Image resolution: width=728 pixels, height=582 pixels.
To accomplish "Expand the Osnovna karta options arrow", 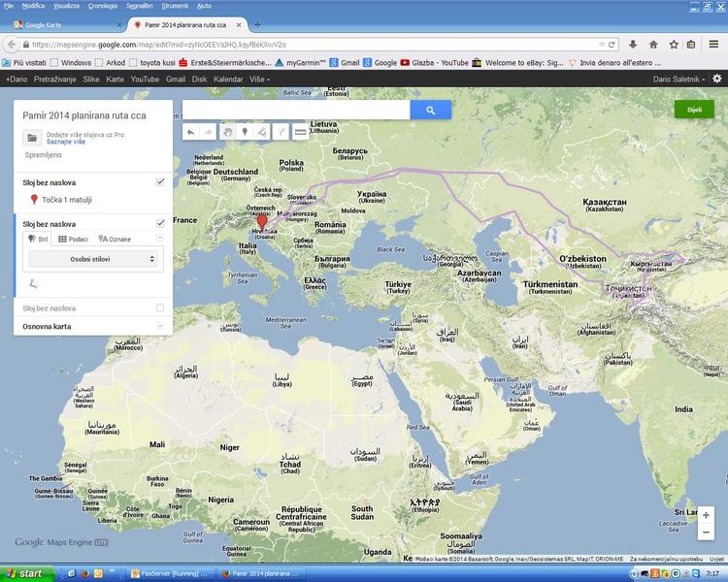I will point(160,326).
